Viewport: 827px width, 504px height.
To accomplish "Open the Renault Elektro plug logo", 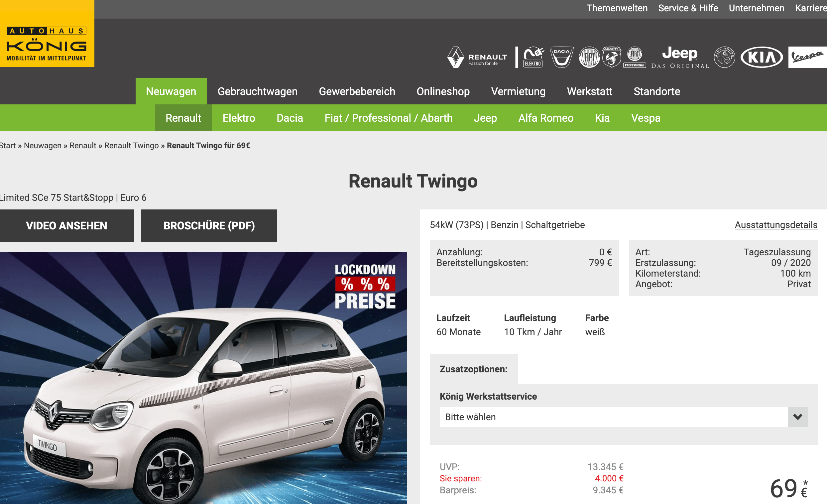I will click(x=533, y=57).
